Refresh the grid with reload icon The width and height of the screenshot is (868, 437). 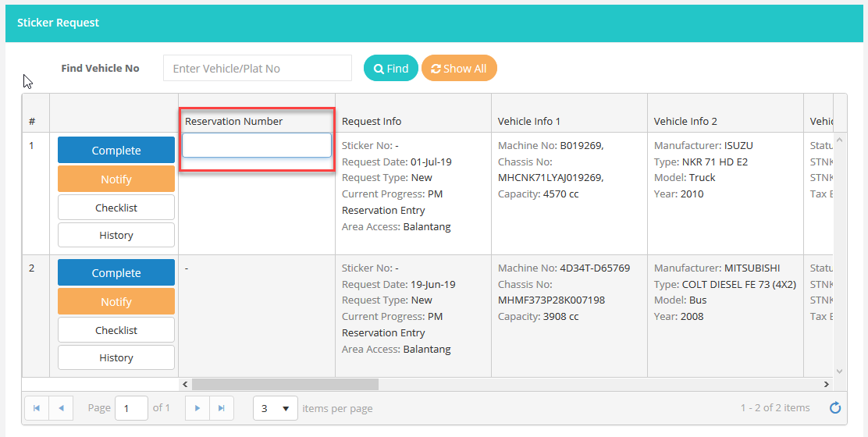tap(834, 407)
